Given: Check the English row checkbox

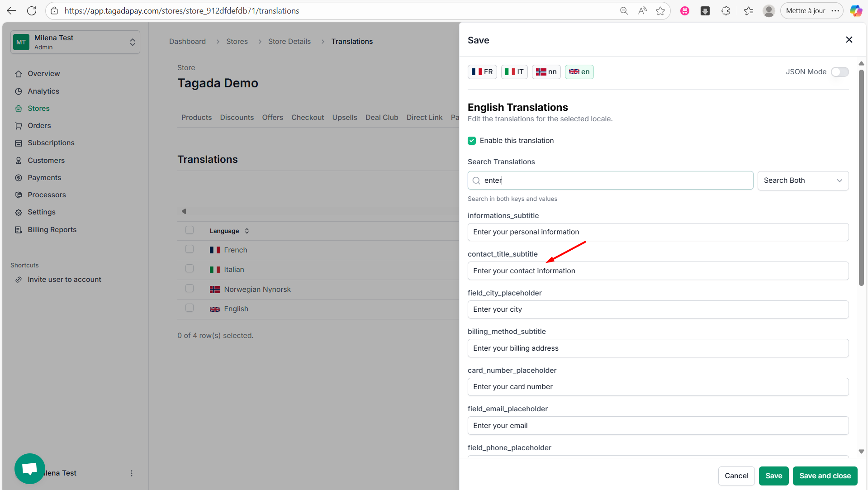Looking at the screenshot, I should pos(190,308).
